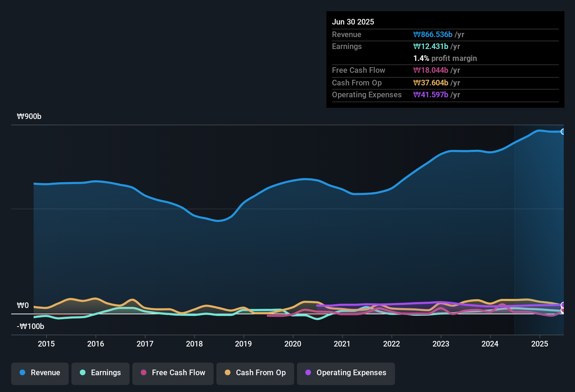This screenshot has height=392, width=575.
Task: Click the 1.4% profit margin text
Action: [445, 58]
